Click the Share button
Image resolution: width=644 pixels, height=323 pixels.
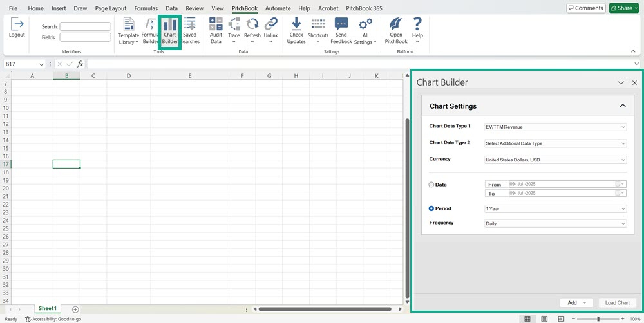coord(624,8)
